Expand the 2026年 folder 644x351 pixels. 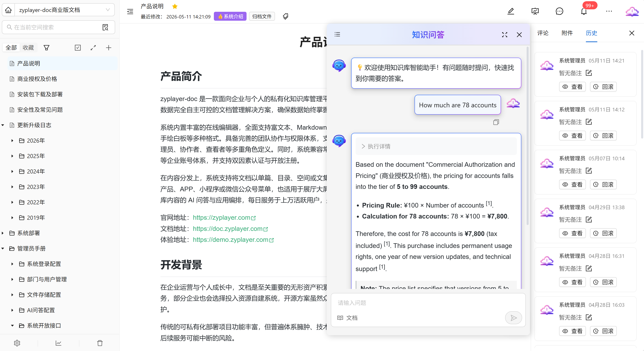tap(12, 141)
